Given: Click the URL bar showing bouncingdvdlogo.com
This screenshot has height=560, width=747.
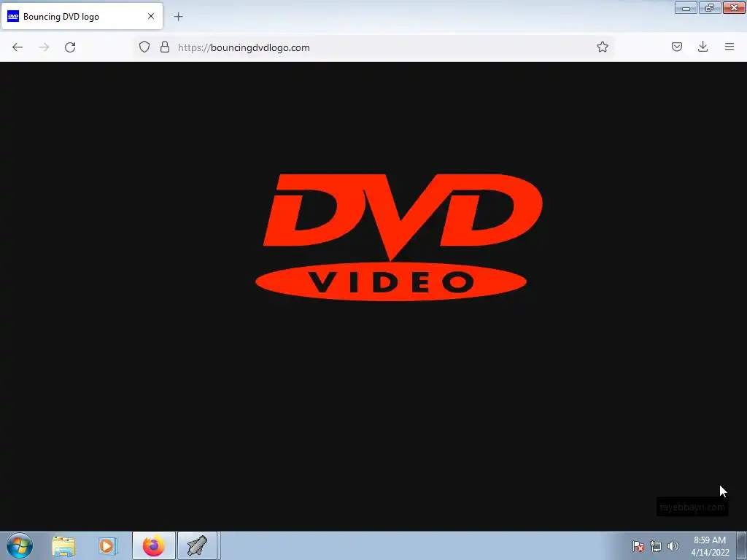Looking at the screenshot, I should 373,47.
